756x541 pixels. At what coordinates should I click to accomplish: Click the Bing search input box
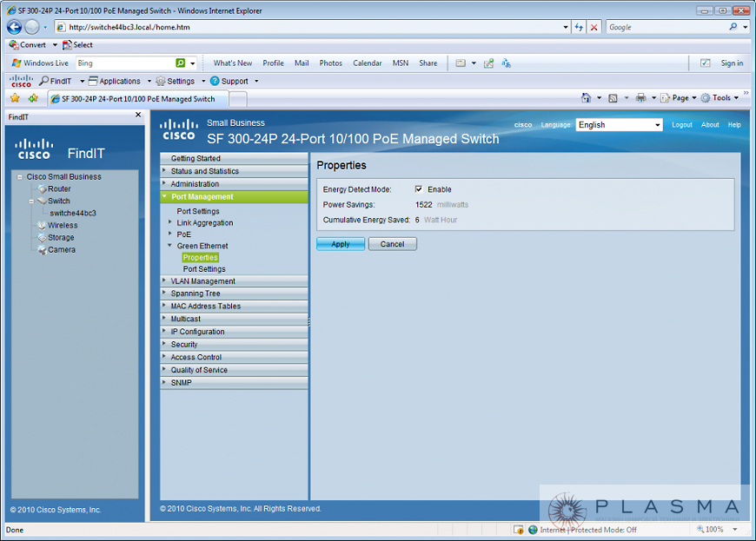tap(124, 63)
